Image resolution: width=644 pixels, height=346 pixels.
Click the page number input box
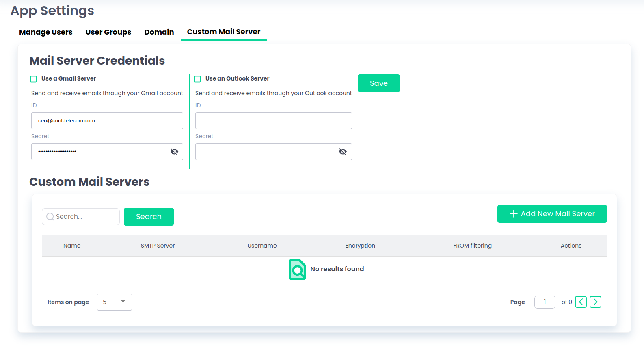(x=545, y=302)
